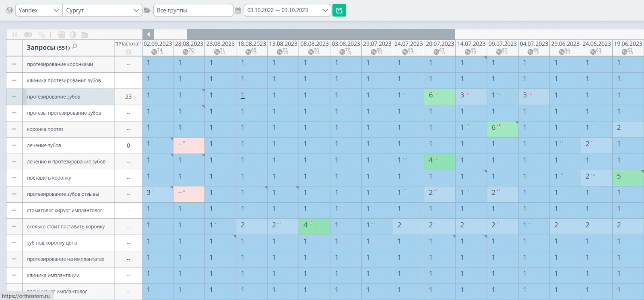
Task: Select query протезы протезирование зубов
Action: tap(64, 113)
